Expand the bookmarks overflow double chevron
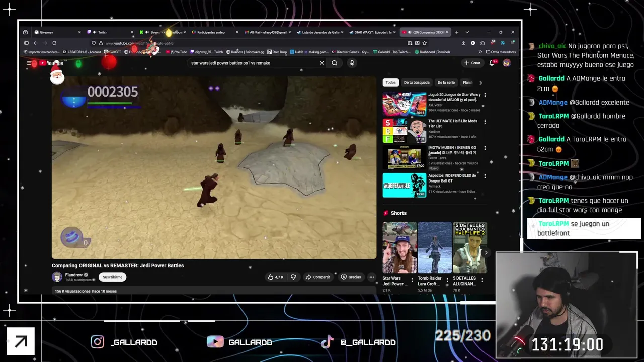Image resolution: width=644 pixels, height=362 pixels. tap(480, 52)
